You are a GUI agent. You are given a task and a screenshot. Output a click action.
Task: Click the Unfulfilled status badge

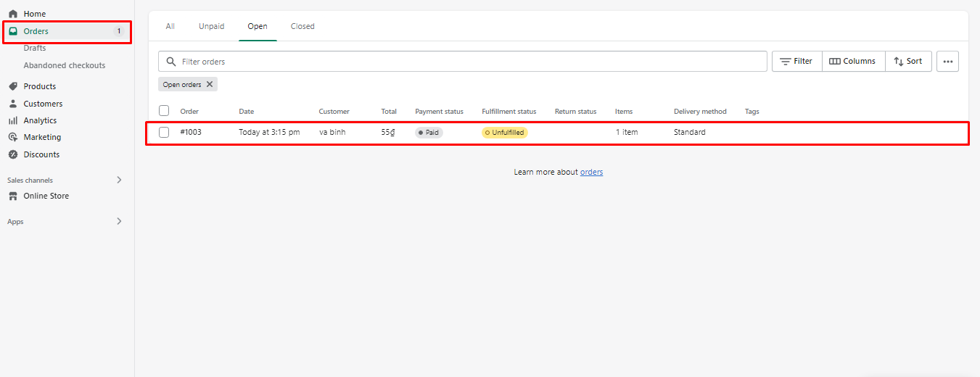[x=505, y=133]
